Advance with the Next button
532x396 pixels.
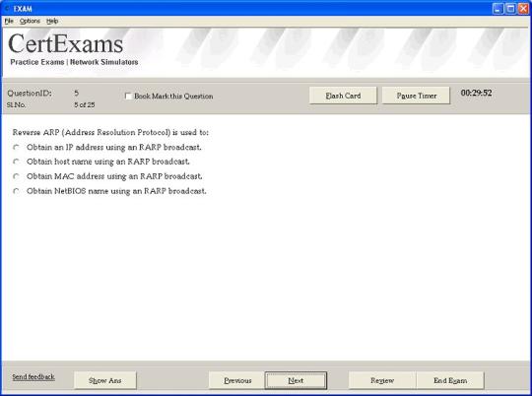click(296, 380)
